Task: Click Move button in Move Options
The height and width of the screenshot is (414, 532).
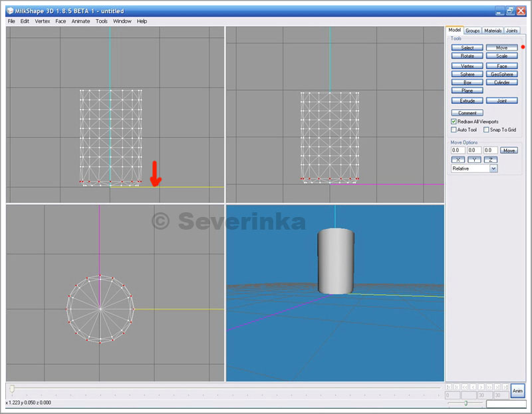Action: (x=509, y=150)
